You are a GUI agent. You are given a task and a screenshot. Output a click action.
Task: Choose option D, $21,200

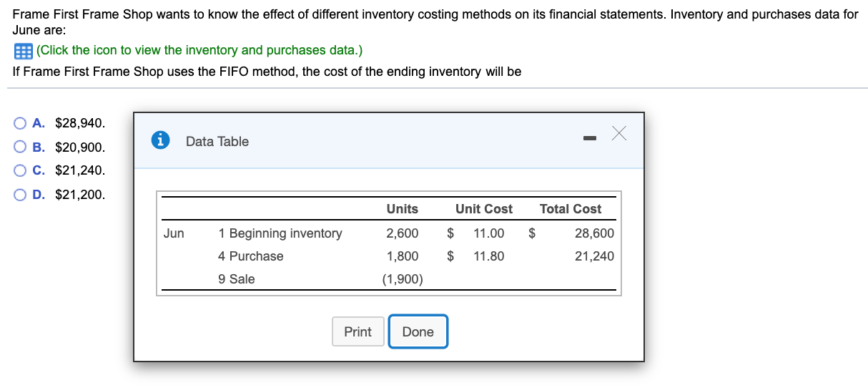click(21, 194)
